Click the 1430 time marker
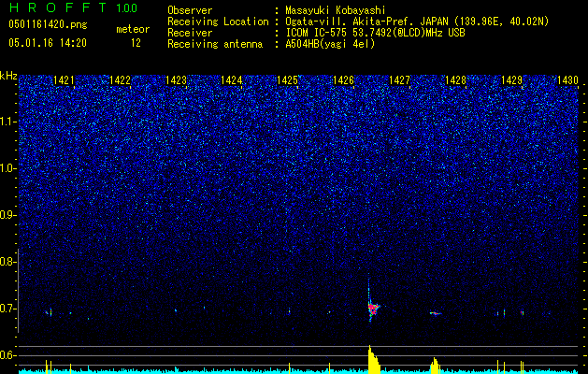The width and height of the screenshot is (588, 374). click(x=567, y=80)
